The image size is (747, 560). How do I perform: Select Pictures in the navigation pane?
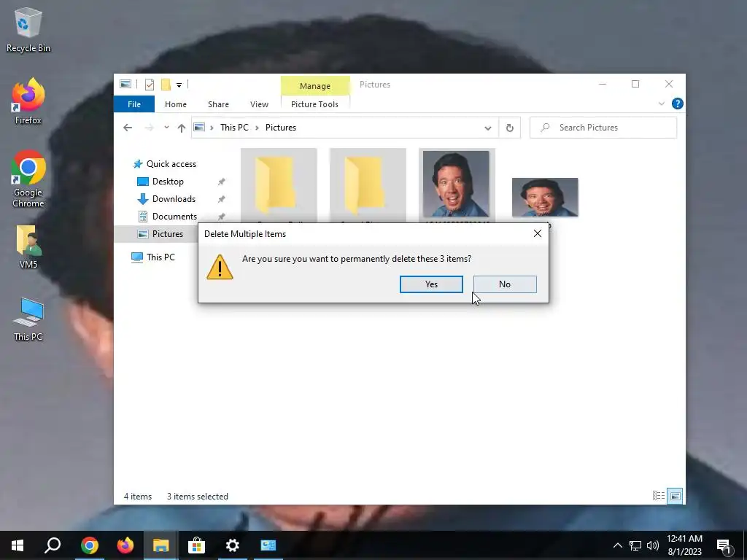point(167,234)
